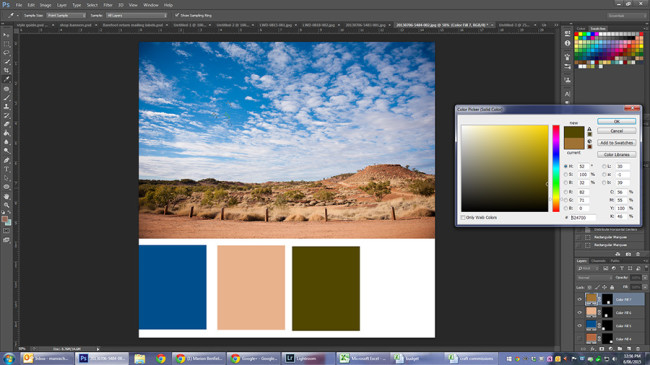Viewport: 650px width, 365px height.
Task: Select the L lightness radio button
Action: pos(604,166)
